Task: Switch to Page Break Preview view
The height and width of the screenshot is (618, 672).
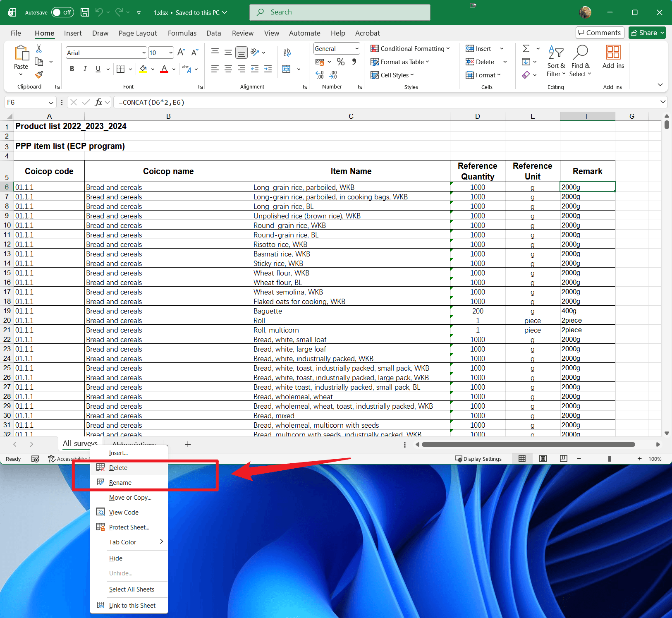Action: (563, 459)
